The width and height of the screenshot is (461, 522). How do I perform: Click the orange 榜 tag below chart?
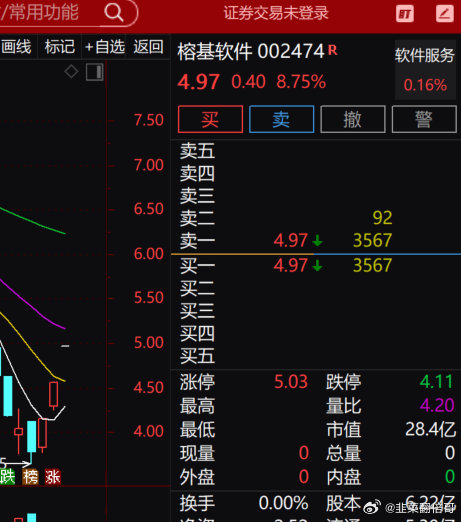(x=30, y=477)
